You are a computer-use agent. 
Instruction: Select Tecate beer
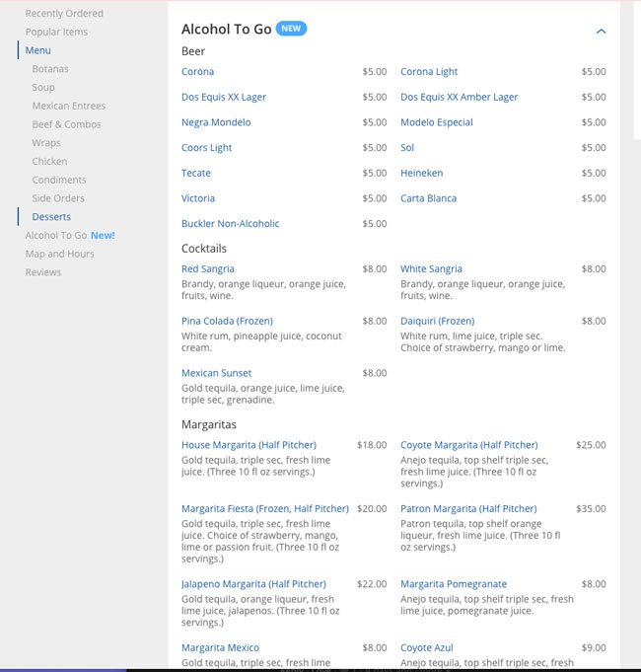coord(196,173)
